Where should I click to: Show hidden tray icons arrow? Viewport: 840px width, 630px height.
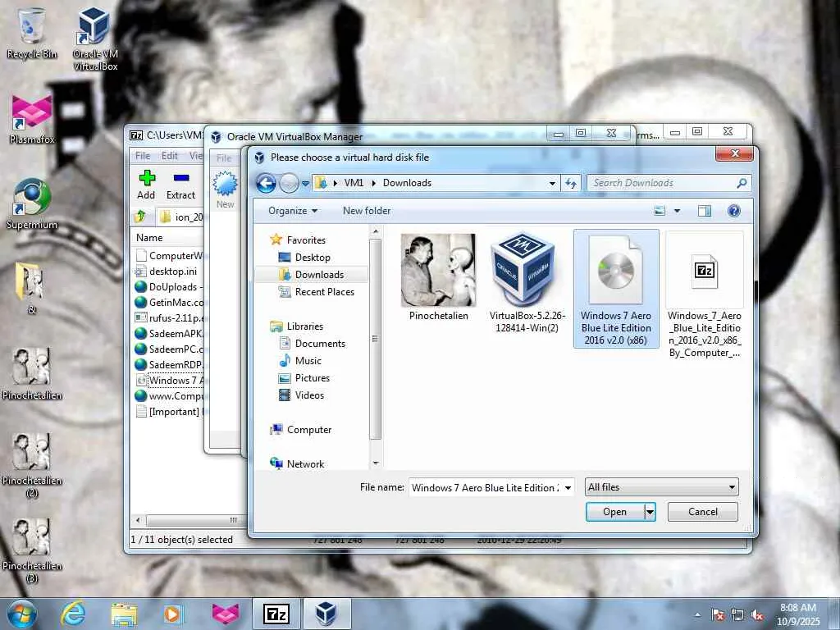697,615
